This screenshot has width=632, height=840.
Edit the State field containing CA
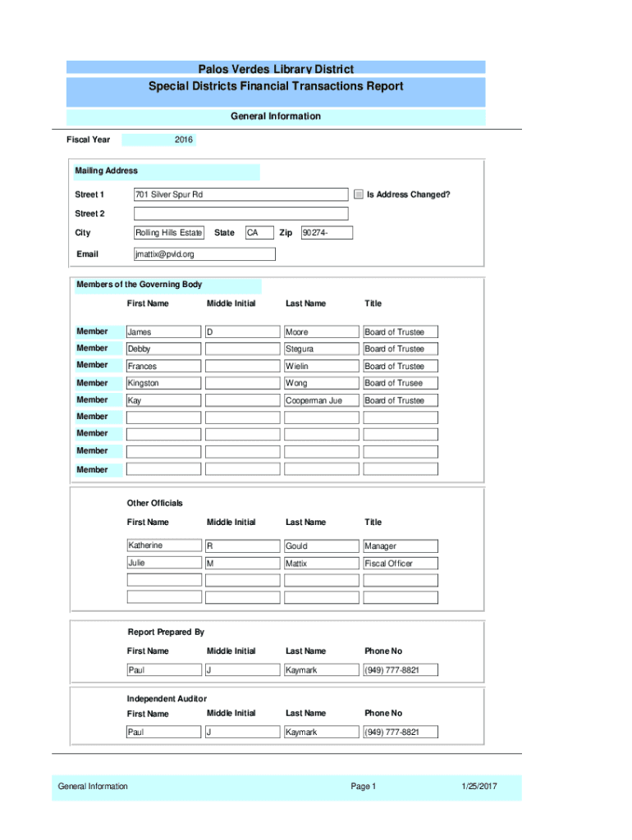pyautogui.click(x=259, y=233)
